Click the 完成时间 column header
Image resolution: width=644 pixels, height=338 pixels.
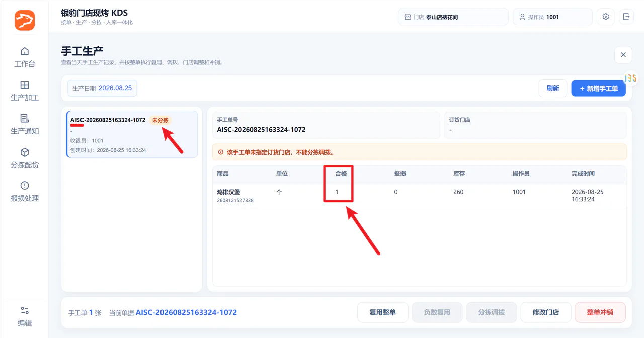click(583, 174)
